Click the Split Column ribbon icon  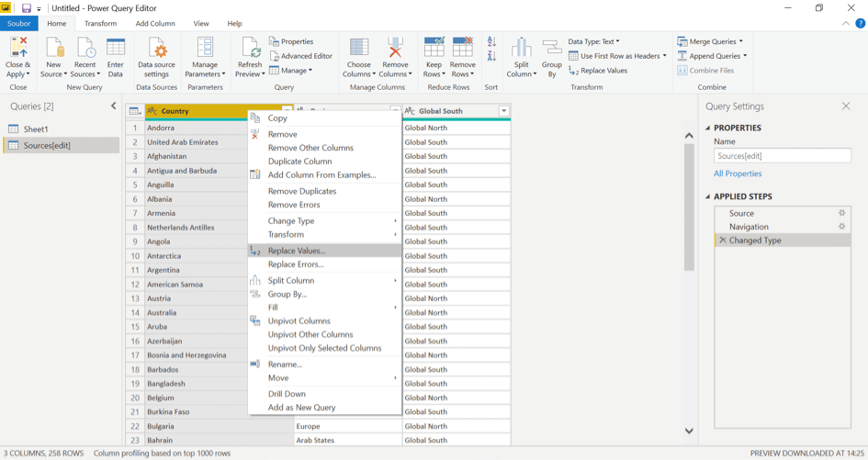(521, 48)
